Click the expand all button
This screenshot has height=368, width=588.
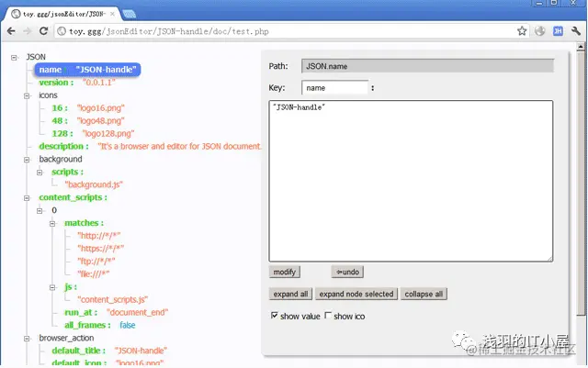click(290, 294)
